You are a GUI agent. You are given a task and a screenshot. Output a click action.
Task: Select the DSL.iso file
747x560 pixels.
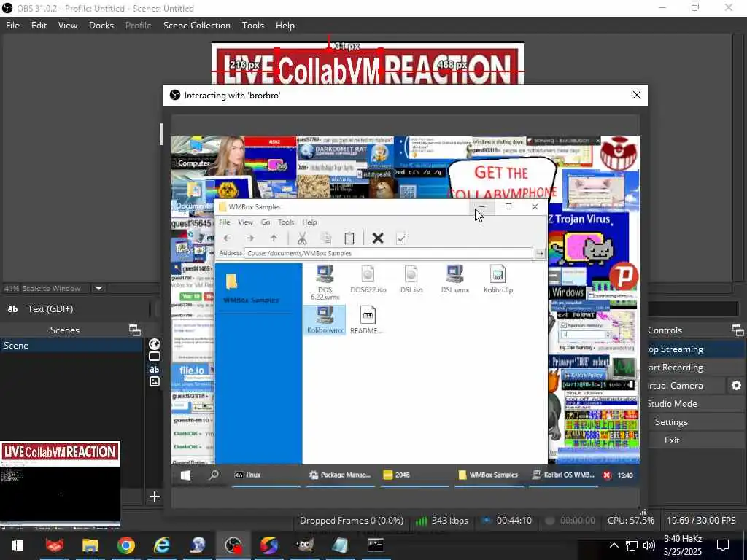[x=411, y=279]
